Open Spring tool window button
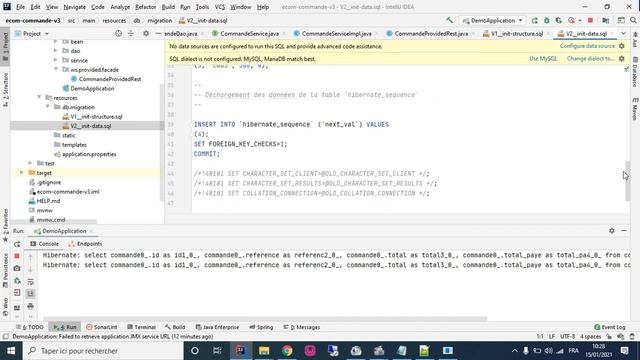Viewport: 640px width, 360px height. pos(261,327)
